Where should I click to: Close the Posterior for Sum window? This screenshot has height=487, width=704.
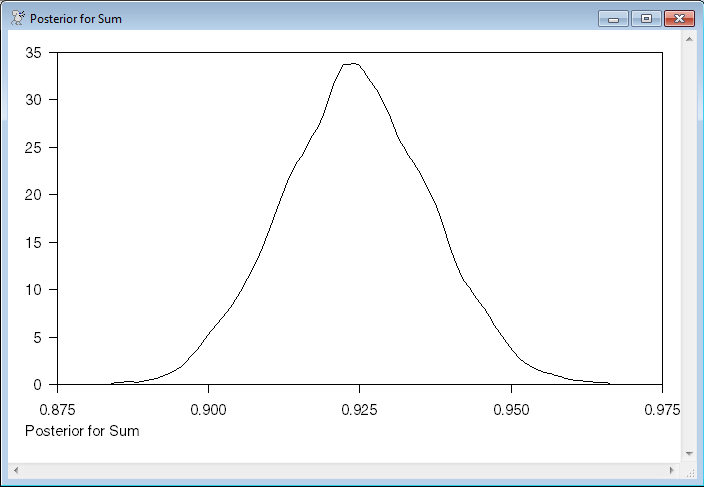click(680, 18)
